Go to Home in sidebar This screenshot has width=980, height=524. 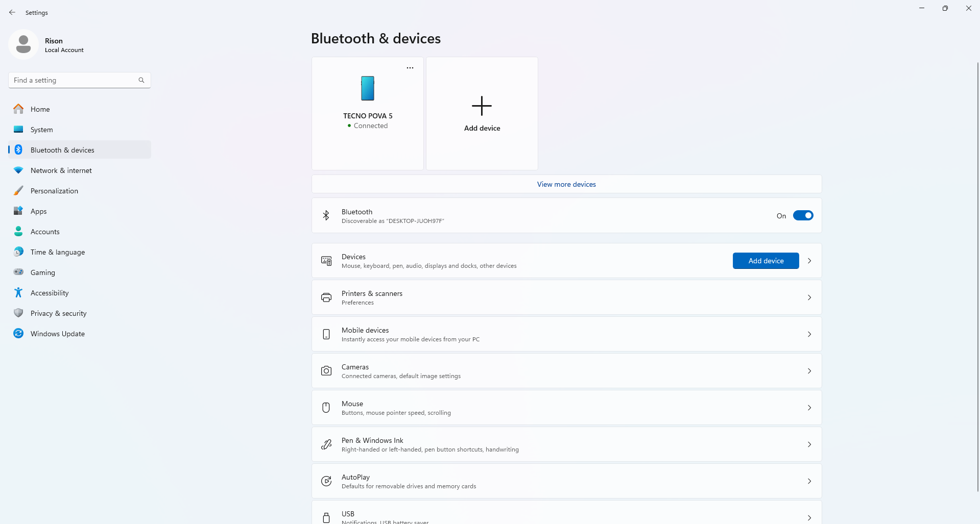pos(80,109)
